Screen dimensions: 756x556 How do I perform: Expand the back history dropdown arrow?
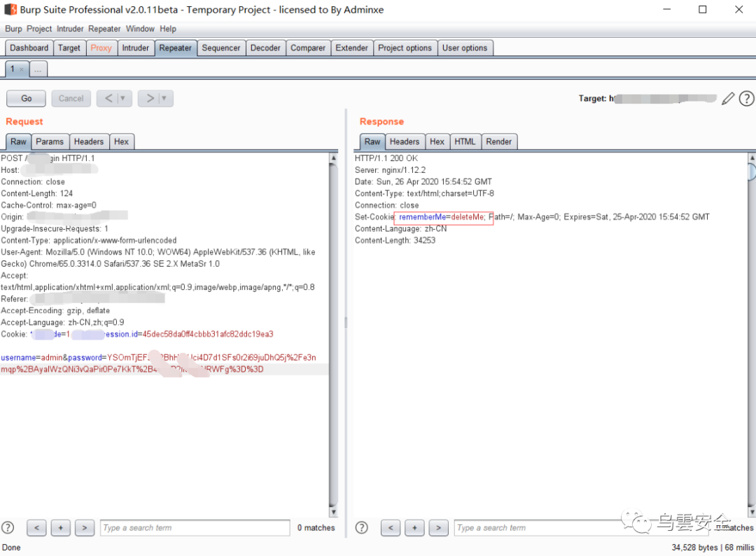click(x=123, y=98)
